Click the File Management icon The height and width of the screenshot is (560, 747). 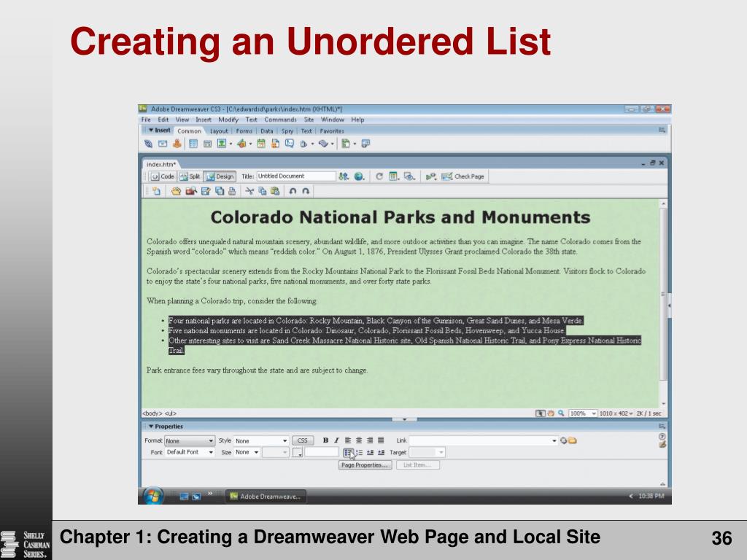pyautogui.click(x=344, y=176)
